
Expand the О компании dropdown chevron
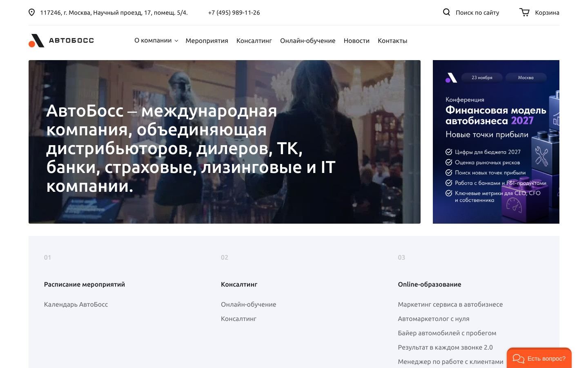click(x=176, y=41)
